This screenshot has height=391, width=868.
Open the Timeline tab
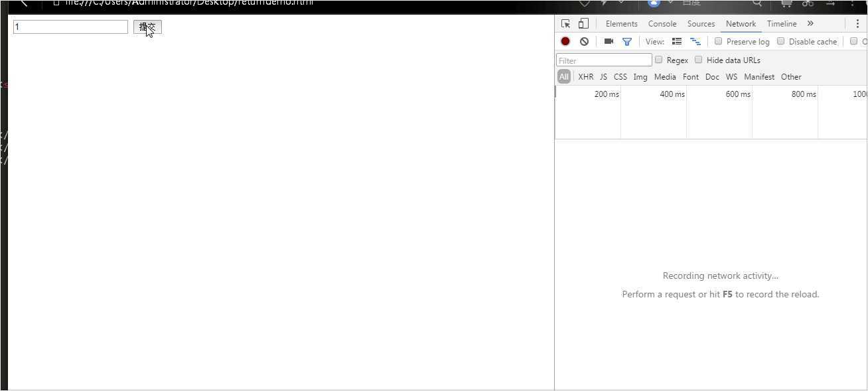tap(782, 24)
